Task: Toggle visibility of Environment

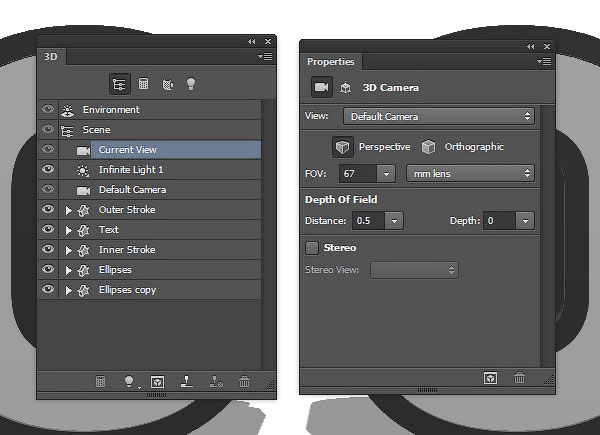Action: (48, 109)
